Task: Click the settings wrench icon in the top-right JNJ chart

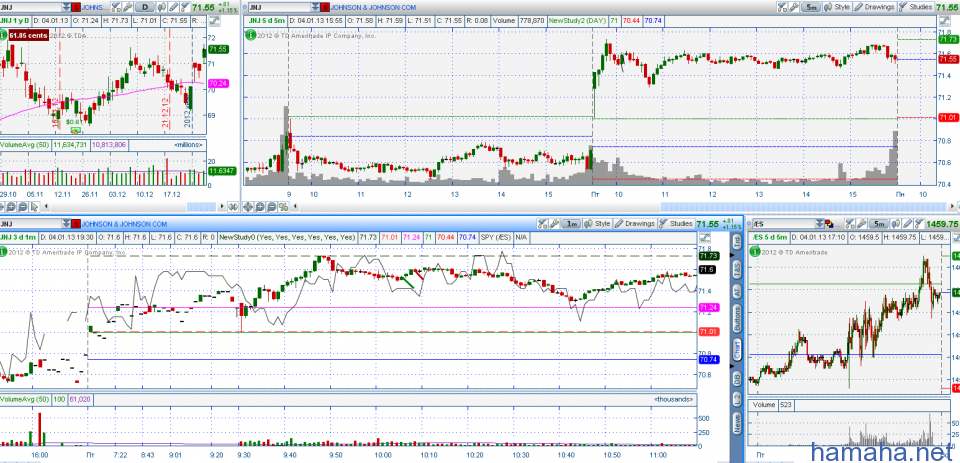Action: pyautogui.click(x=793, y=7)
